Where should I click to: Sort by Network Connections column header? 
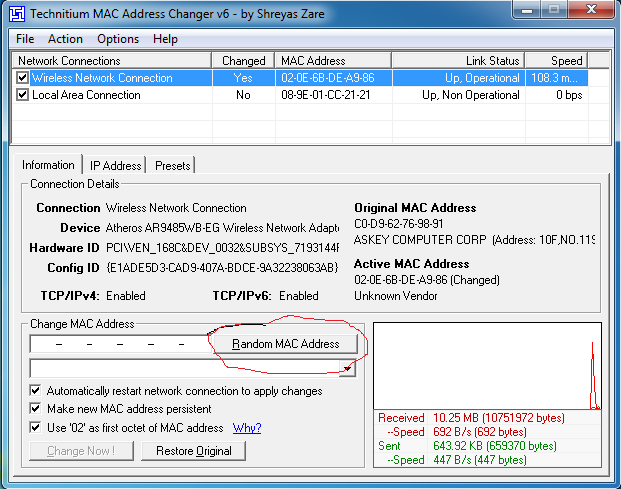[111, 61]
